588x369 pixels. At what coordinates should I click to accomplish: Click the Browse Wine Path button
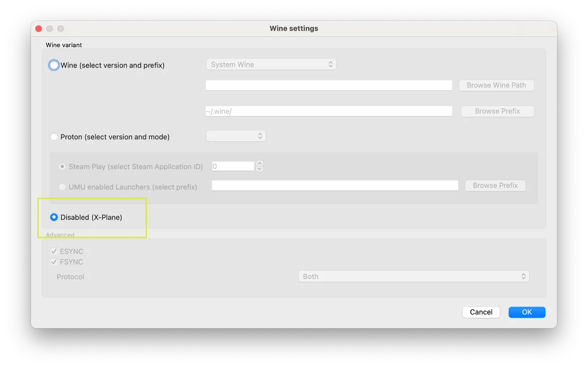[496, 85]
